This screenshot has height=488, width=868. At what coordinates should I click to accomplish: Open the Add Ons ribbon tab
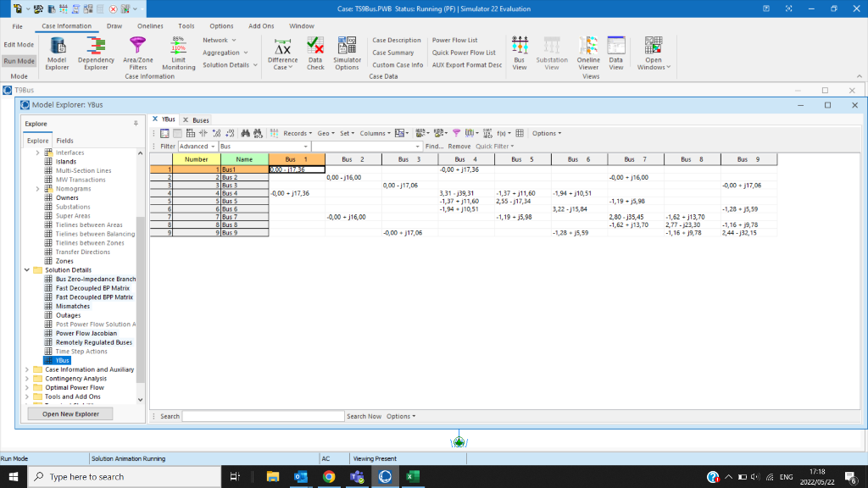pyautogui.click(x=261, y=26)
